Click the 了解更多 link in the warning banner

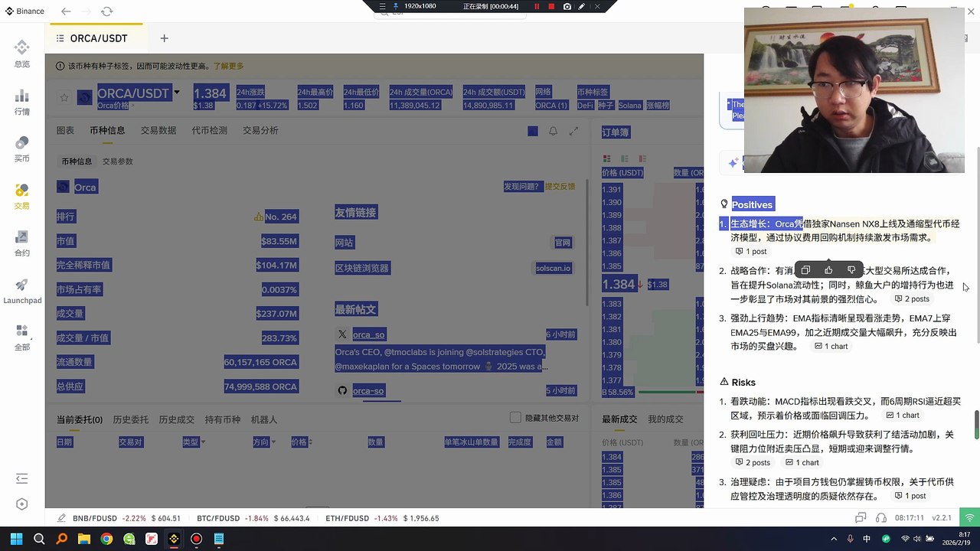click(228, 67)
